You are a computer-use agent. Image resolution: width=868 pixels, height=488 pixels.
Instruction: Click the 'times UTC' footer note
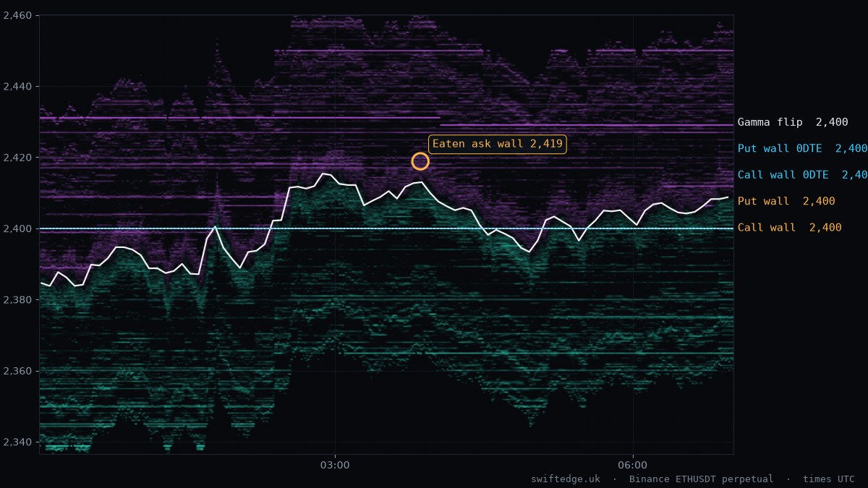pyautogui.click(x=828, y=479)
